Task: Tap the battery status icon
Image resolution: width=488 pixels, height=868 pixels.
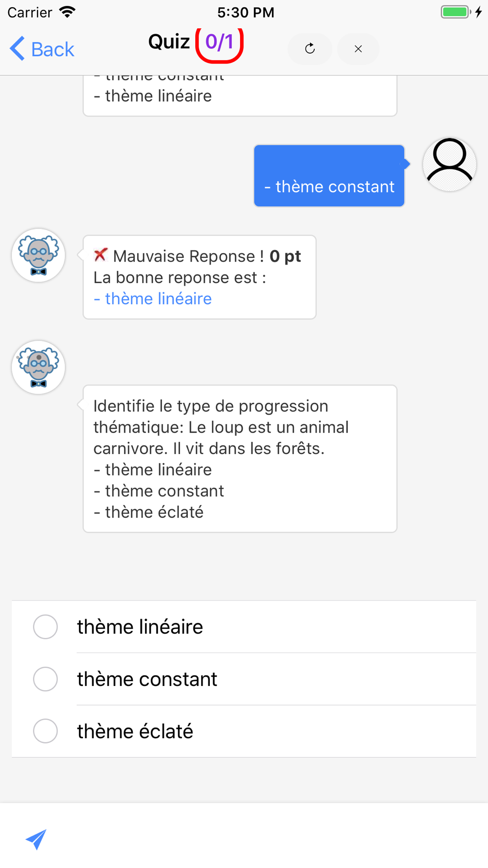Action: [x=456, y=12]
